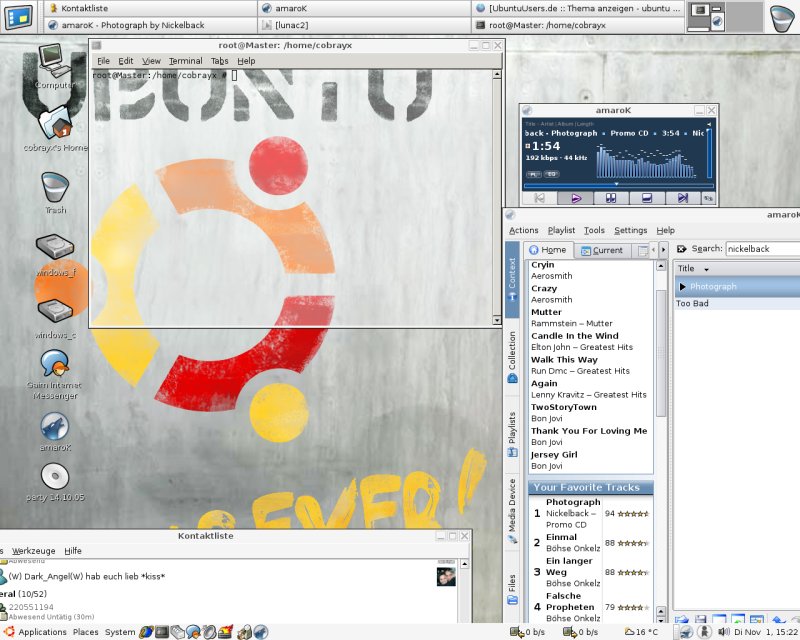Open the Media Device sidebar tab
The width and height of the screenshot is (800, 640).
pos(512,511)
